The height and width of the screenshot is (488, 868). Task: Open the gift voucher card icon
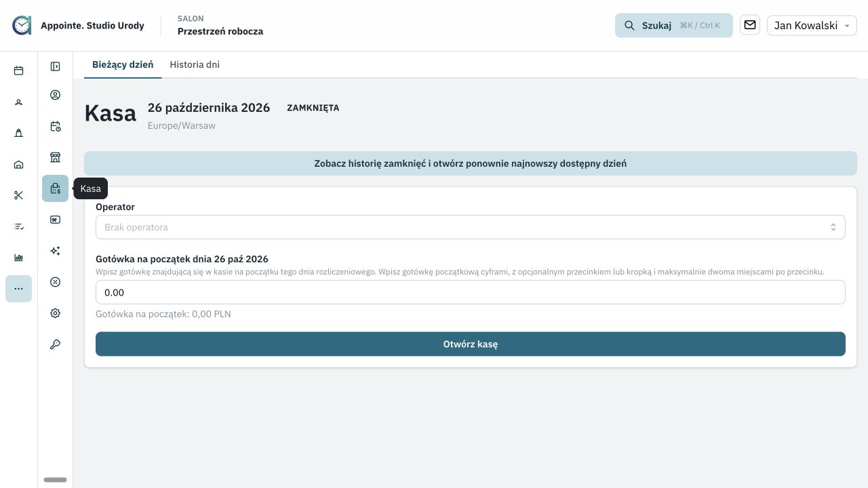[x=56, y=220]
